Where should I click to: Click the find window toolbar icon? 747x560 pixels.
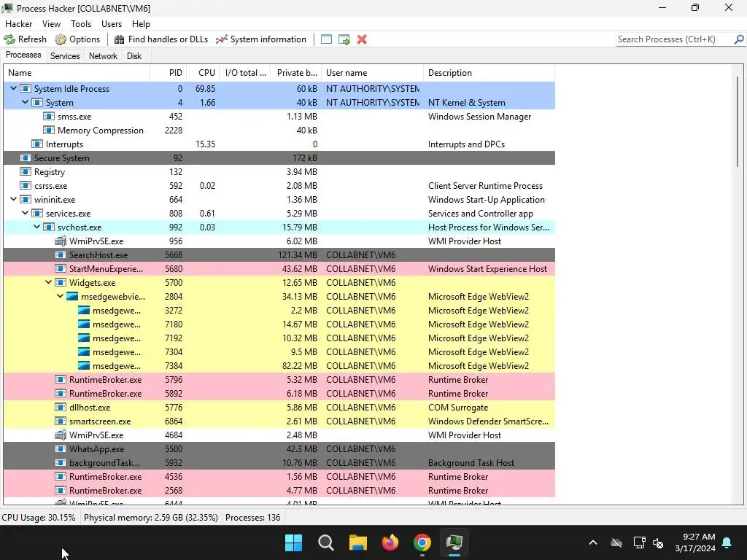coord(326,39)
